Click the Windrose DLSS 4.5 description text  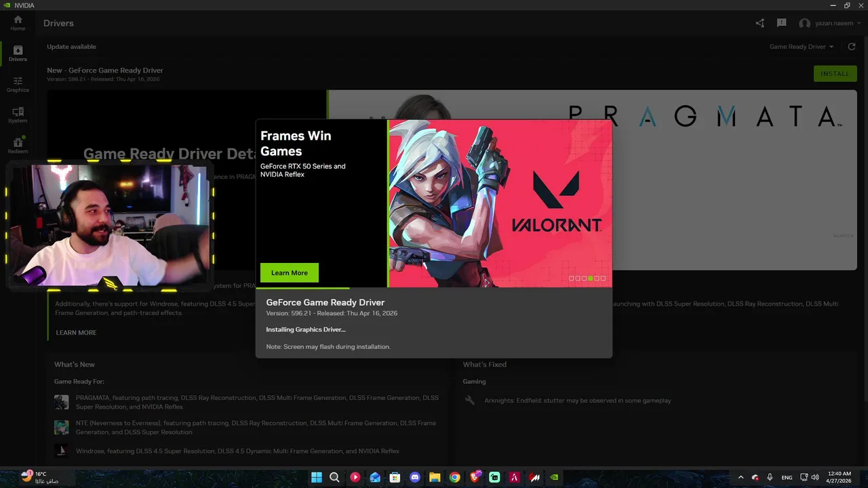[237, 451]
